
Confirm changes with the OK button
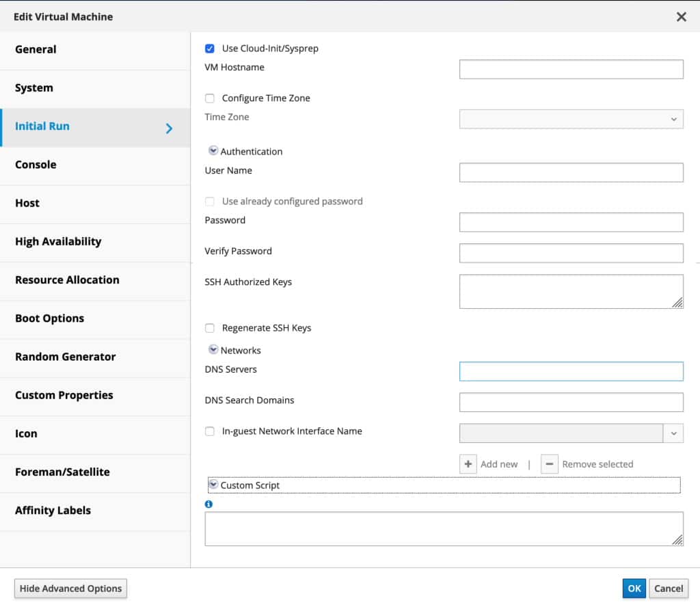click(634, 588)
